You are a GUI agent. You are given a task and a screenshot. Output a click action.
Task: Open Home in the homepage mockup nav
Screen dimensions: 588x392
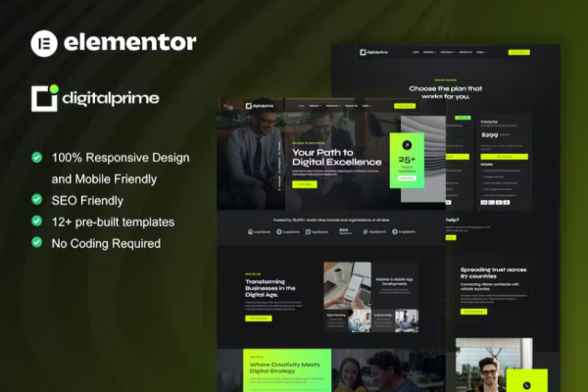pyautogui.click(x=302, y=106)
